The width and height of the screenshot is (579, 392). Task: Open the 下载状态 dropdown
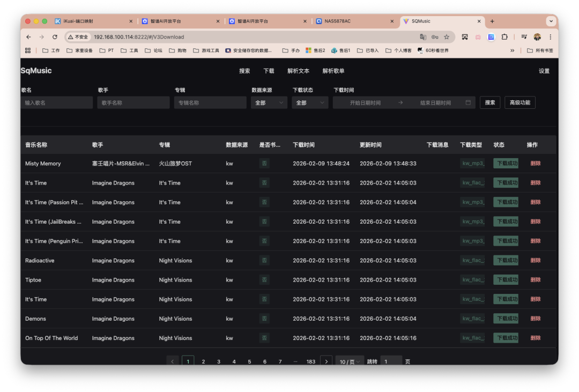tap(310, 102)
